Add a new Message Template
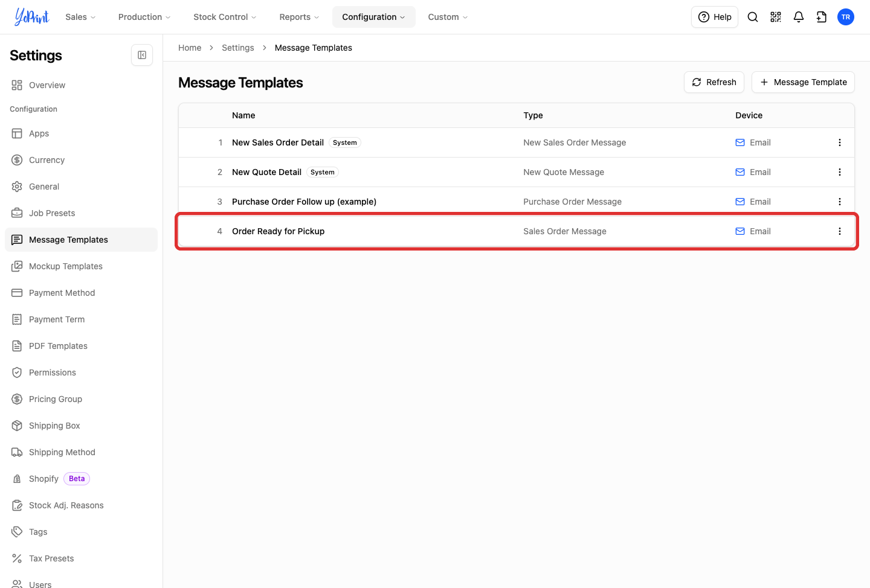The height and width of the screenshot is (588, 870). point(803,82)
